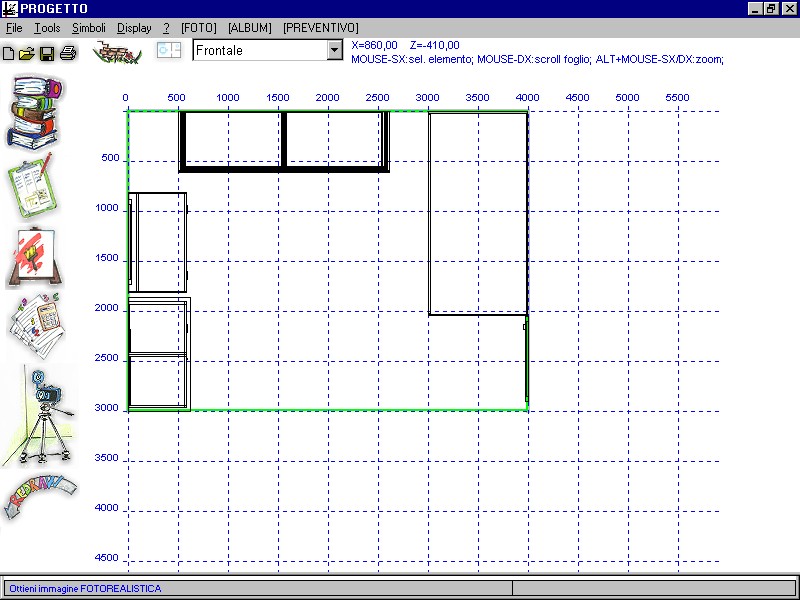The image size is (800, 600).
Task: Open the Tools menu
Action: [x=47, y=28]
